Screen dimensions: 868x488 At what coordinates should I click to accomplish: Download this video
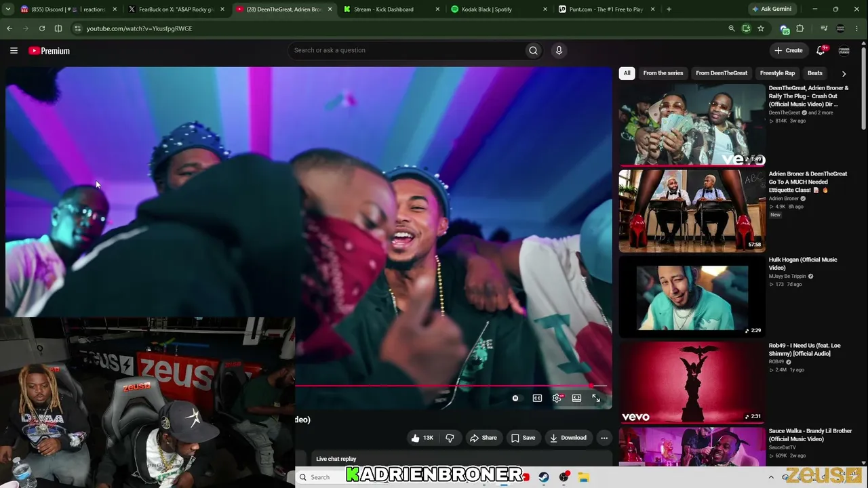pos(568,438)
